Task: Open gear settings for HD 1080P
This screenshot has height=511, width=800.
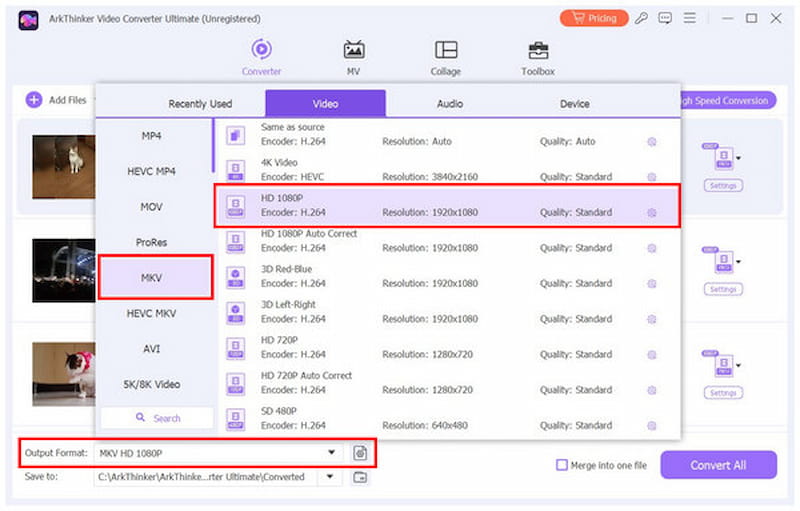Action: [x=652, y=213]
